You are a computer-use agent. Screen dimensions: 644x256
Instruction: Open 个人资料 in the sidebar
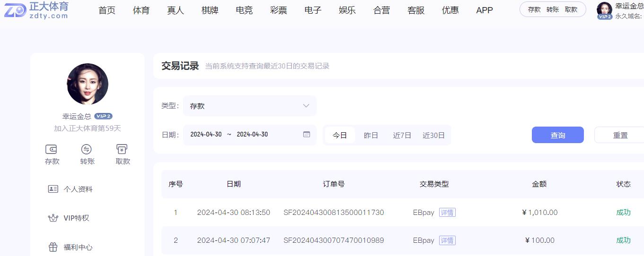[78, 189]
